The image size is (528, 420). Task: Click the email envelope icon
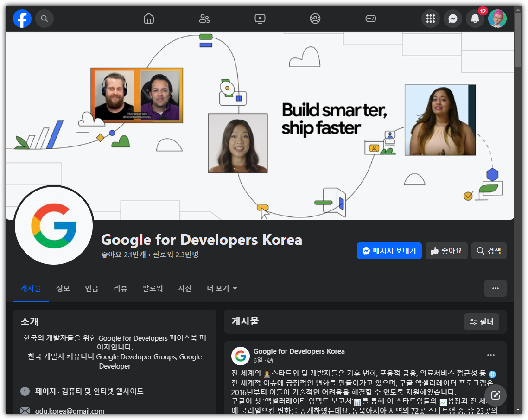pyautogui.click(x=25, y=411)
